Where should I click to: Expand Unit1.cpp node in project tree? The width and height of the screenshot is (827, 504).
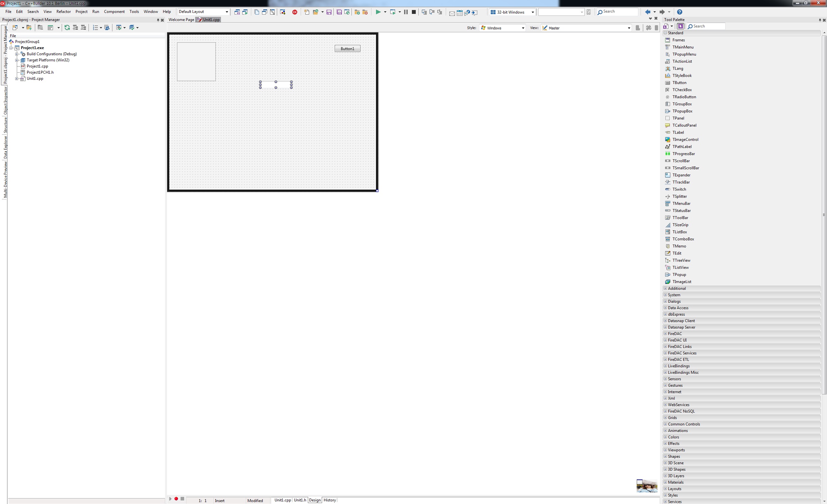pos(17,79)
